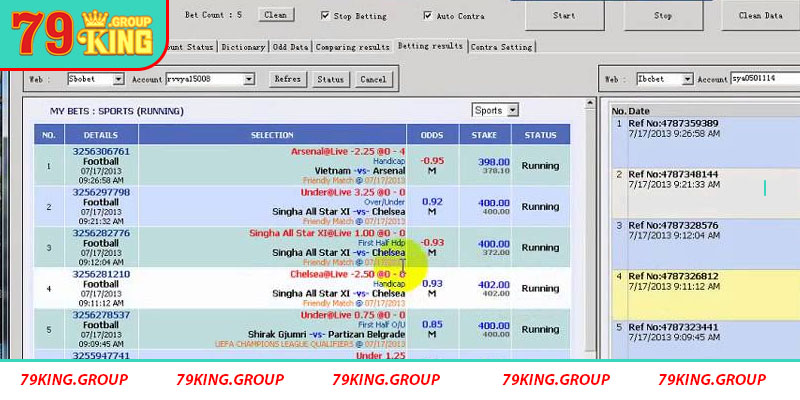Click the No. Date header in Ibcbet list
Viewport: 800px width, 400px height.
pos(631,111)
